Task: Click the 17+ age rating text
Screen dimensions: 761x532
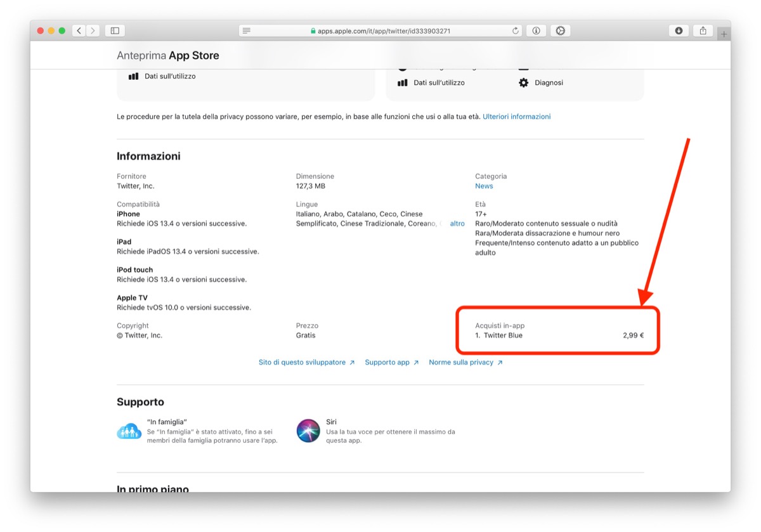Action: (x=483, y=214)
